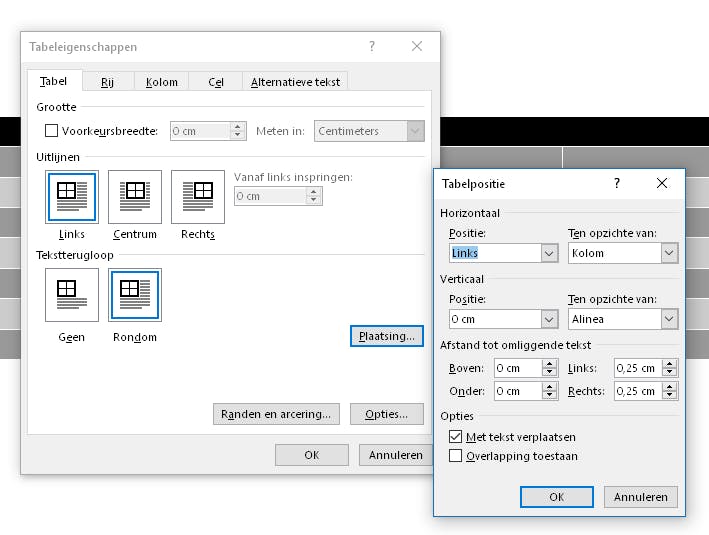The image size is (709, 535).
Task: Click the Boven 0 cm field
Action: [x=518, y=368]
